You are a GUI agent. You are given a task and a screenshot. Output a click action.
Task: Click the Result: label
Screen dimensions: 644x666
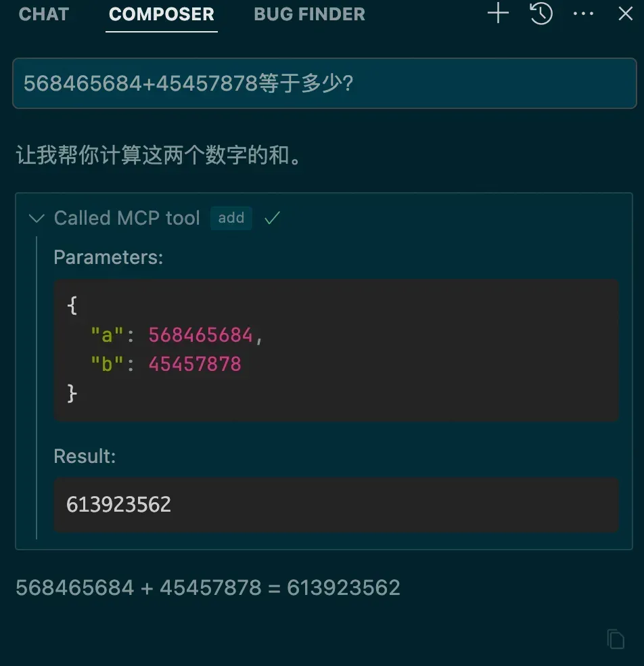[85, 456]
